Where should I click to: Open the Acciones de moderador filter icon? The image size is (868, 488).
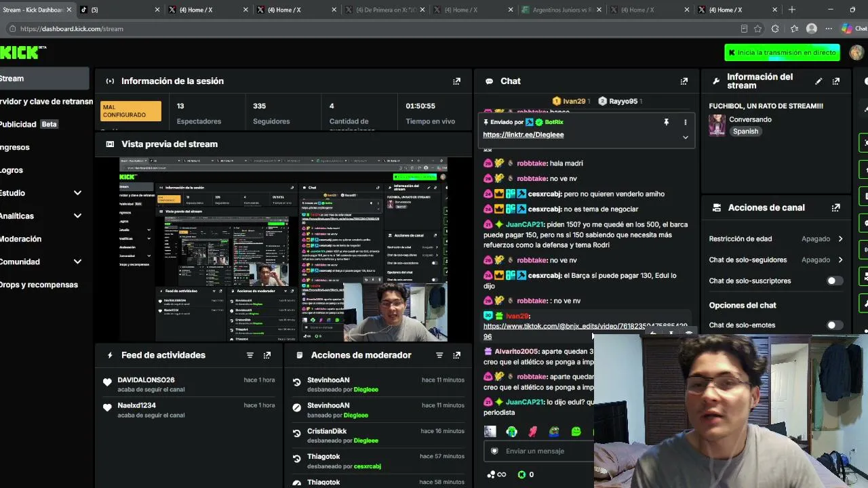click(x=439, y=355)
